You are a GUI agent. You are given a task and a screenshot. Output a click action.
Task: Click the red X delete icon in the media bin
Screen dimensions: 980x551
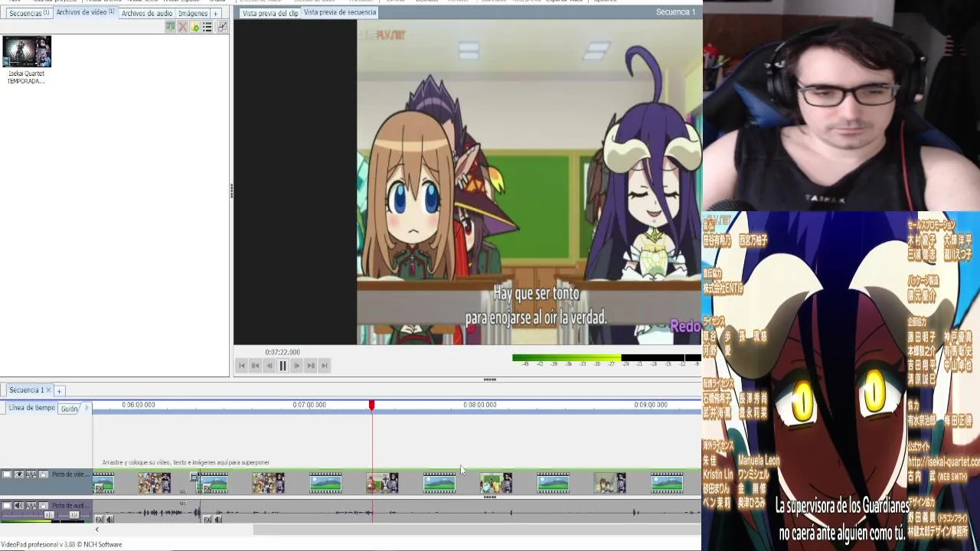point(182,27)
